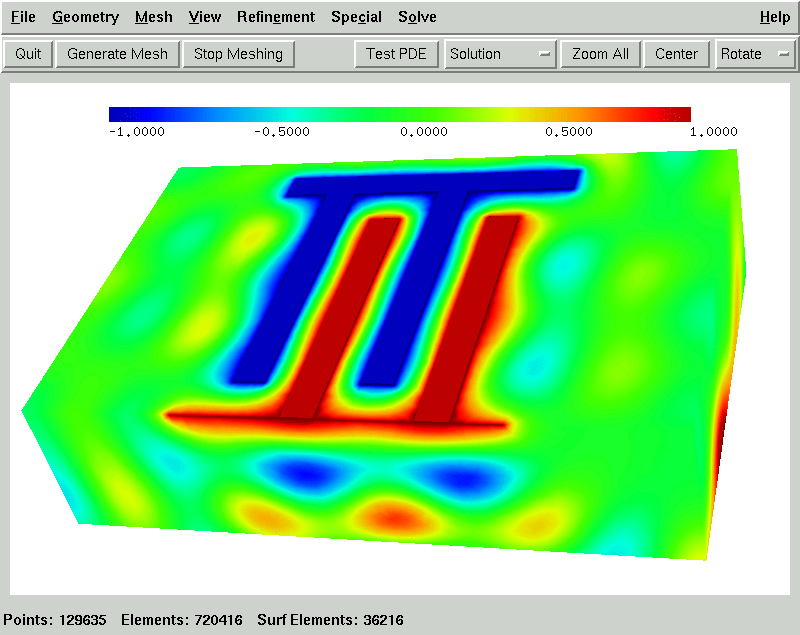800x635 pixels.
Task: Open the Mesh menu
Action: point(154,17)
